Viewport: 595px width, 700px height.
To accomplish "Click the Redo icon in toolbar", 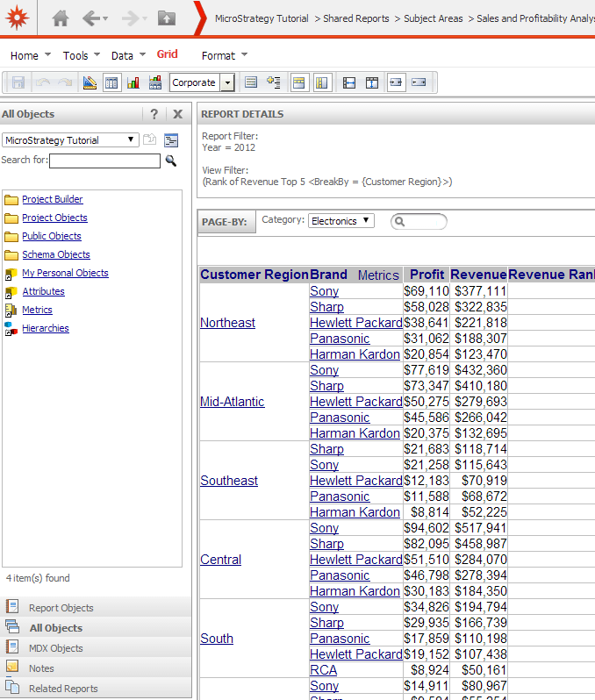I will 65,82.
